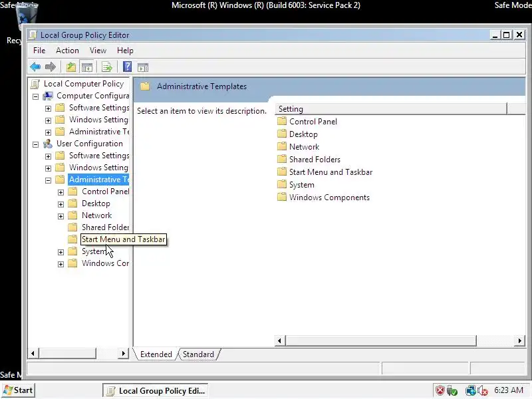The image size is (532, 399).
Task: Toggle the Show/Hide Console Tree icon
Action: pyautogui.click(x=87, y=67)
